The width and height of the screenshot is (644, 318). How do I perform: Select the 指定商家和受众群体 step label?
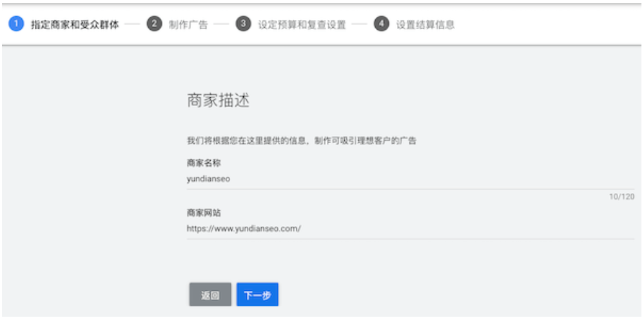(x=75, y=25)
